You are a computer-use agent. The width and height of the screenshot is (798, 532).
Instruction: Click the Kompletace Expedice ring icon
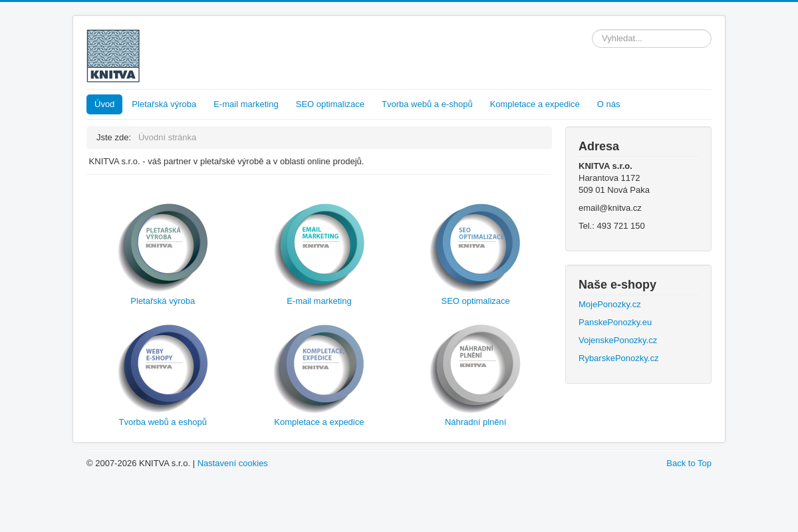point(319,367)
